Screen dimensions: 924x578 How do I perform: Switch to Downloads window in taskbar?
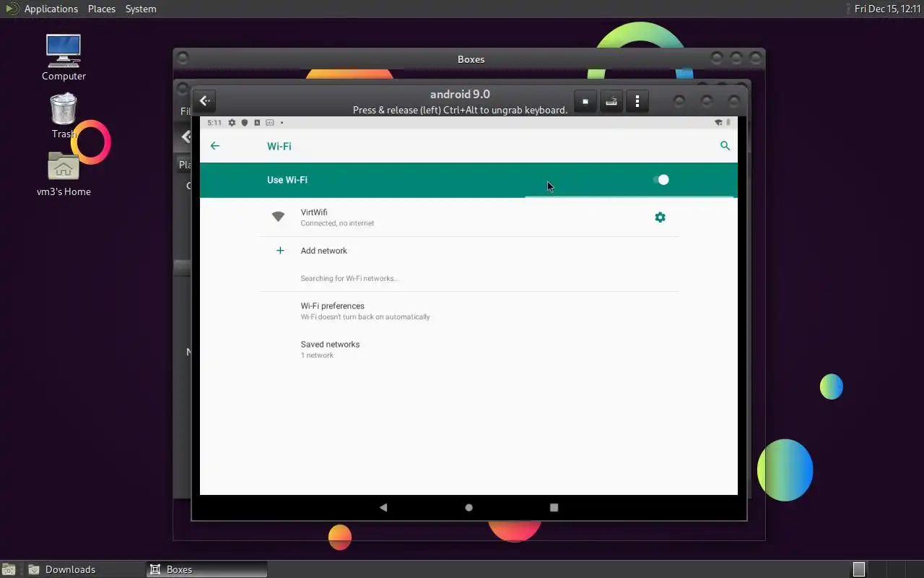coord(84,569)
